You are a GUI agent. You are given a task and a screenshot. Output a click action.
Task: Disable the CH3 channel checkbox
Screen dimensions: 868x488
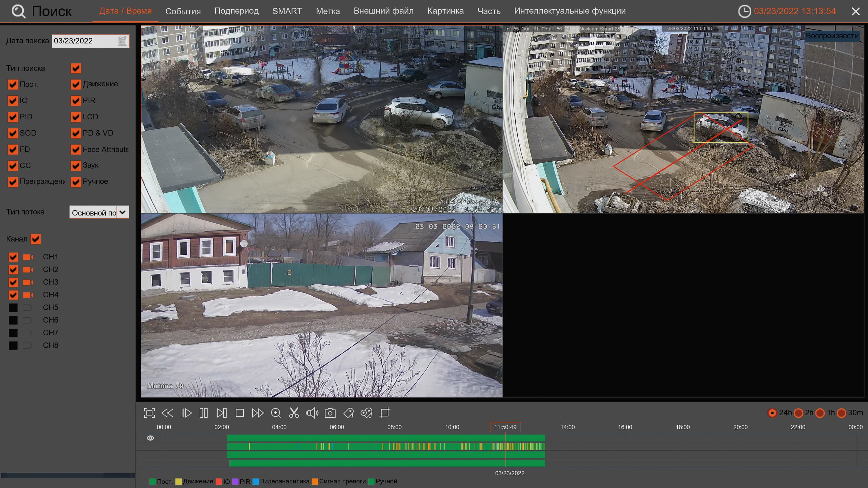point(13,282)
